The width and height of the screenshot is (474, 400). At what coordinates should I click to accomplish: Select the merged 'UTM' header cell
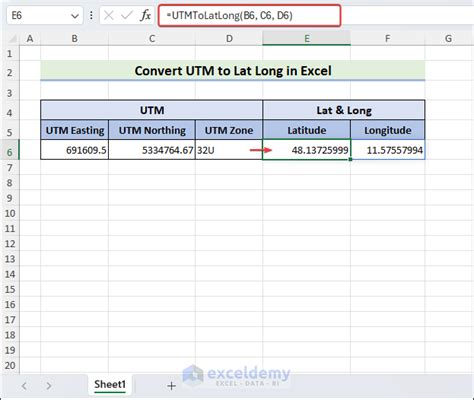(x=152, y=110)
